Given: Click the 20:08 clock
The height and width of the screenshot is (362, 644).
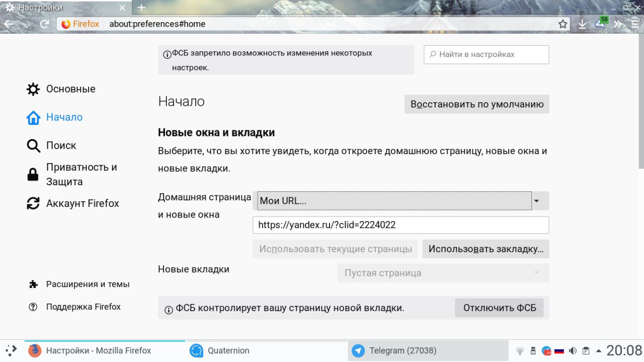Looking at the screenshot, I should (x=624, y=350).
